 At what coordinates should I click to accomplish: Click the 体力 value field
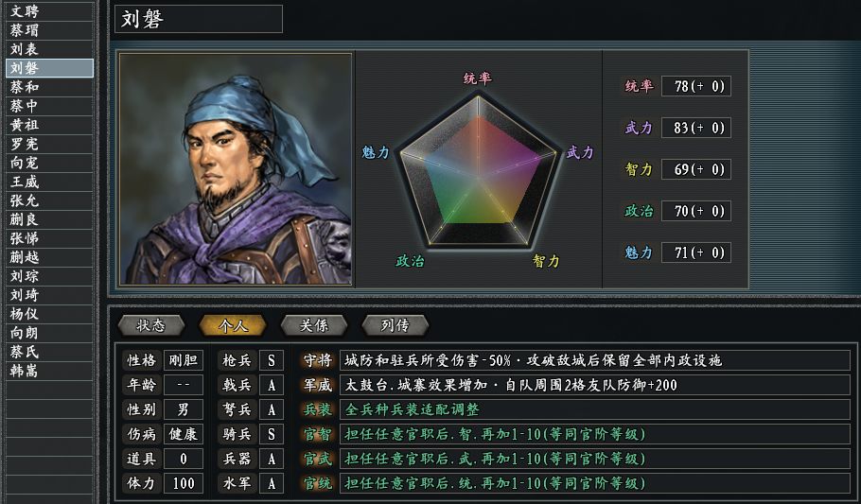(184, 483)
